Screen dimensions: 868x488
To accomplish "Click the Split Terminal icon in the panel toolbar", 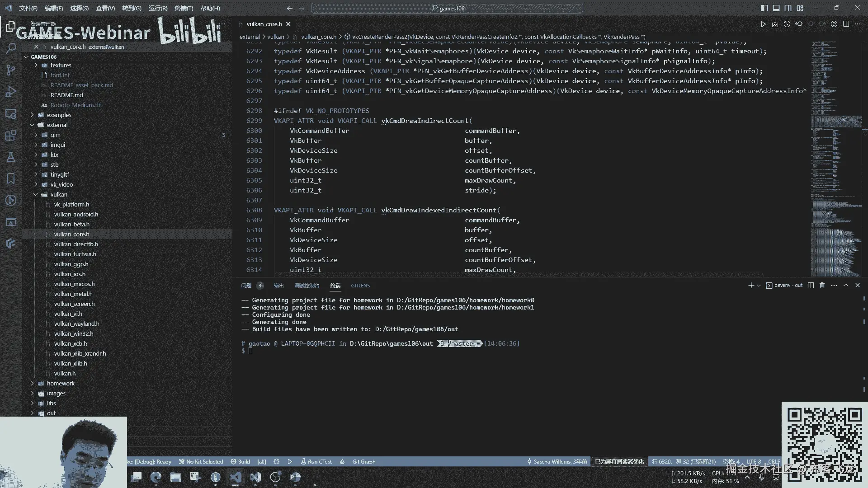I will point(811,285).
